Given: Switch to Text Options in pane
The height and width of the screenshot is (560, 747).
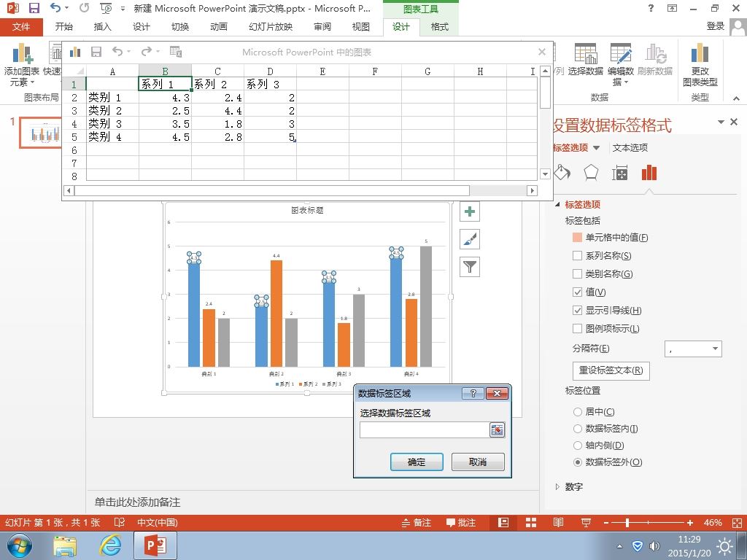Looking at the screenshot, I should (630, 147).
